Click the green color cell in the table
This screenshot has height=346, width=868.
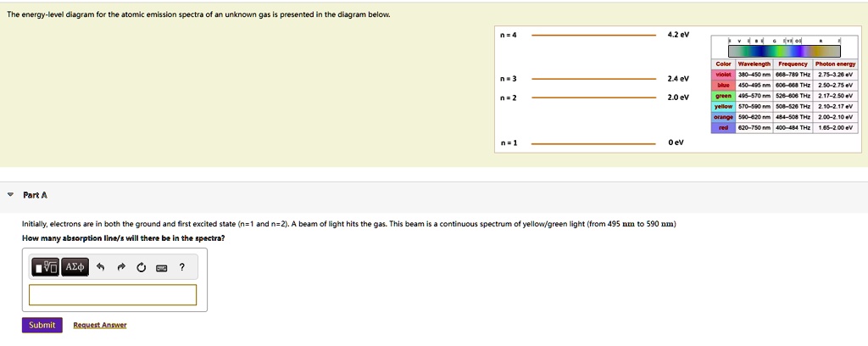coord(723,96)
